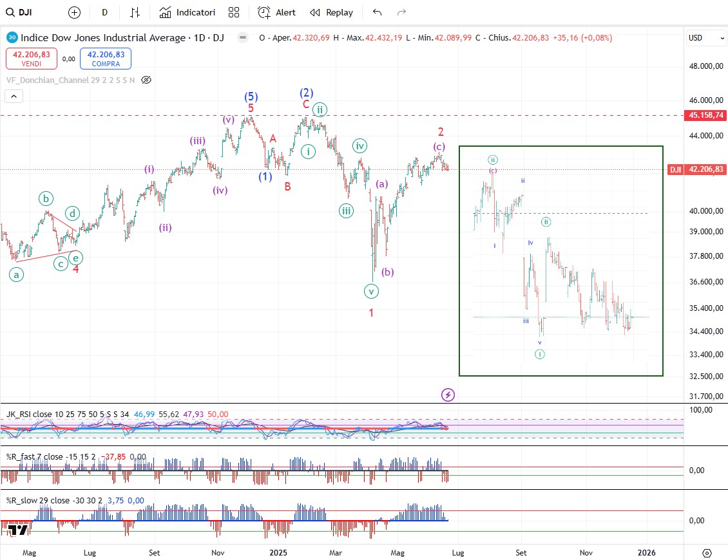Screen dimensions: 728x560
Task: Select the green circled v wave label
Action: (372, 292)
